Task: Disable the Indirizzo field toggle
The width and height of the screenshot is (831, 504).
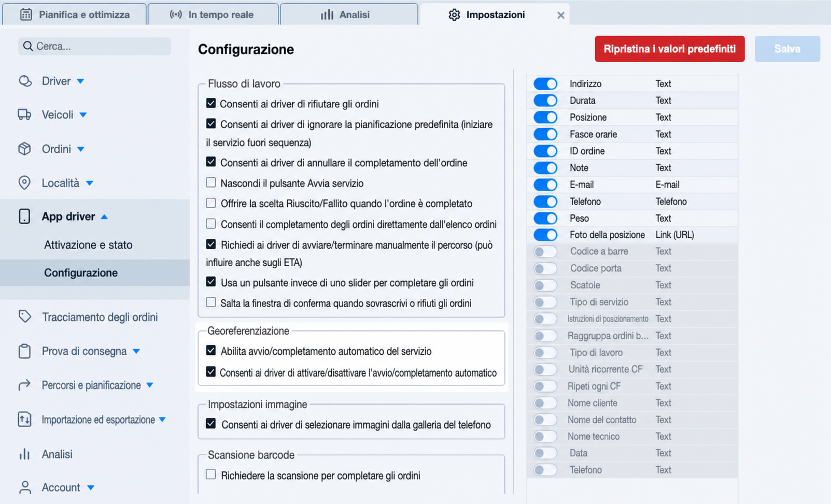Action: [x=545, y=83]
